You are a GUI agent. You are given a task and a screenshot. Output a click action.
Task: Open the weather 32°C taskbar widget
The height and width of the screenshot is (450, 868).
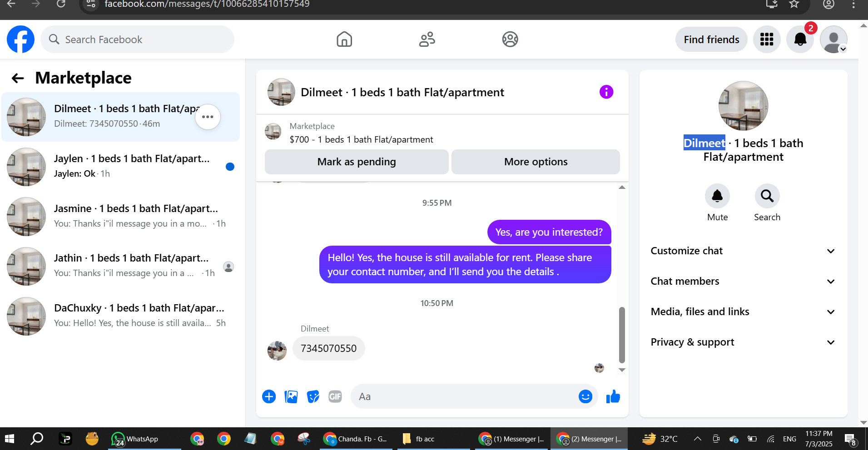(660, 439)
